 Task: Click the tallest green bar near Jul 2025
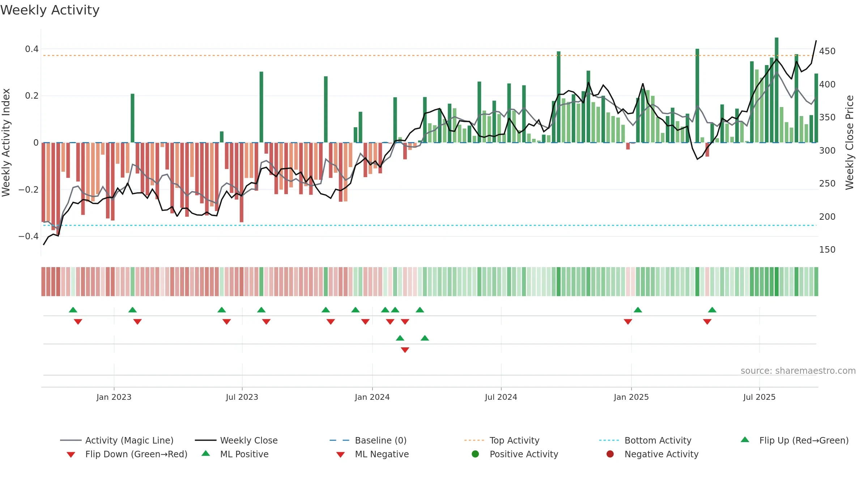pos(776,90)
